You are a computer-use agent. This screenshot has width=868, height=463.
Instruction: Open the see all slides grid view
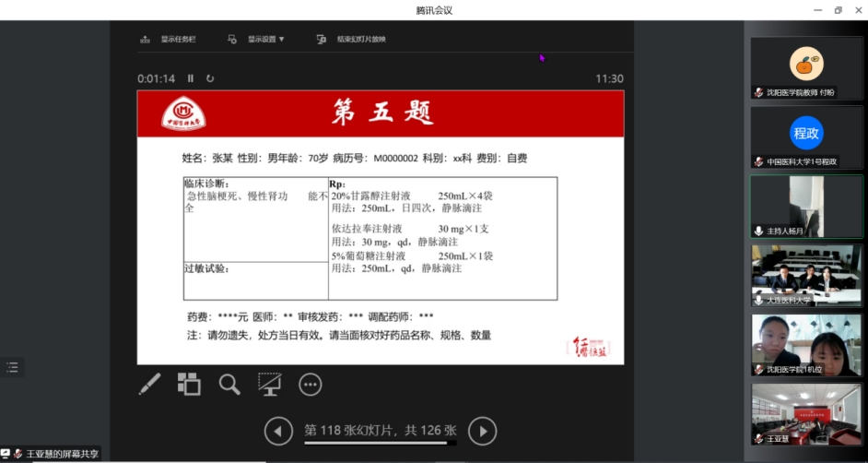tap(189, 384)
